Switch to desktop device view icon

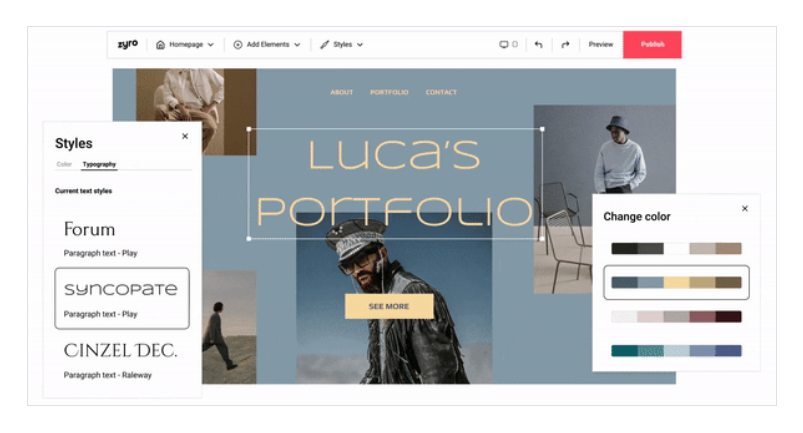pyautogui.click(x=504, y=45)
